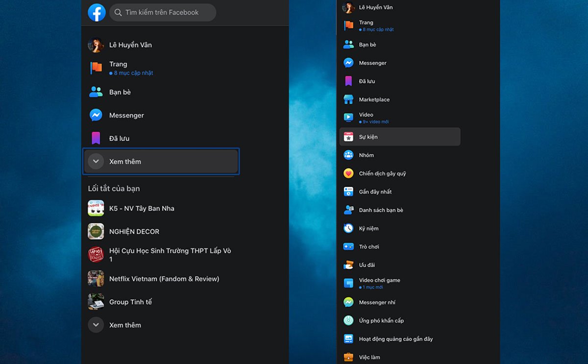Viewport: 588px width, 364px height.
Task: Click the NGHIỆN DECOR group thumbnail
Action: (x=96, y=231)
